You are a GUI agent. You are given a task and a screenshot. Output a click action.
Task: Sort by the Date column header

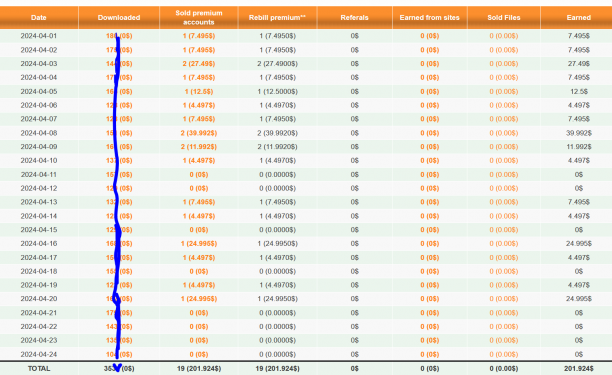tap(39, 18)
